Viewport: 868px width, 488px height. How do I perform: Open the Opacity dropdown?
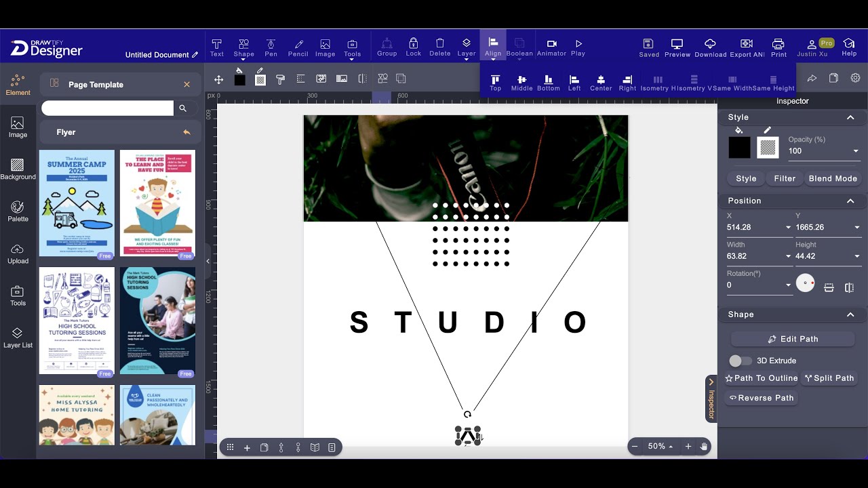[x=856, y=151]
